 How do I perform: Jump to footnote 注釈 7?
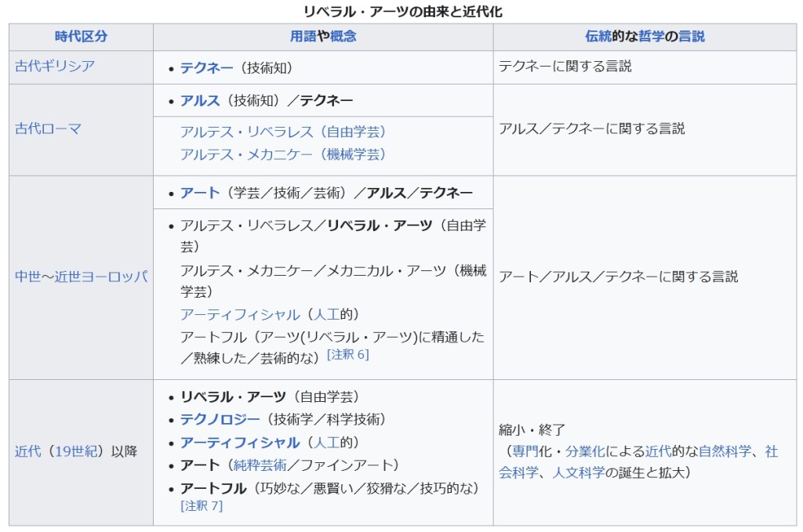(202, 506)
